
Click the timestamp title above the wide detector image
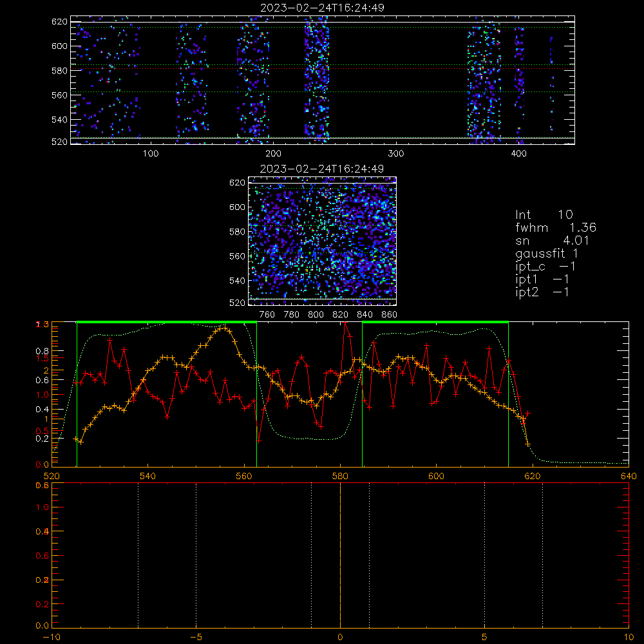[322, 8]
